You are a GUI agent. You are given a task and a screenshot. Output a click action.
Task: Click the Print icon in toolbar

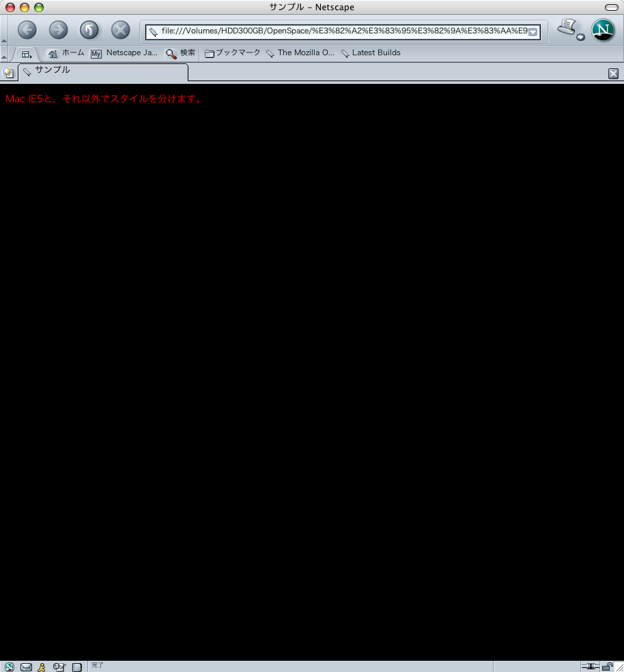(x=566, y=28)
